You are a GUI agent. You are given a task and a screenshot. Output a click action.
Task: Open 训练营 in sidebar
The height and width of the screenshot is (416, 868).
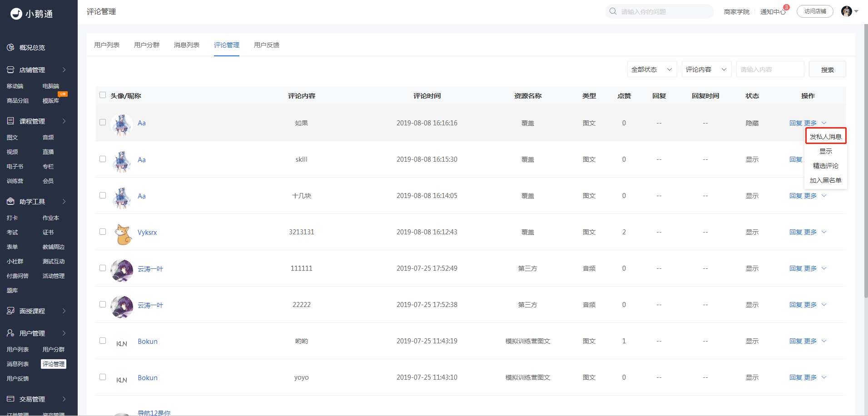tap(15, 181)
